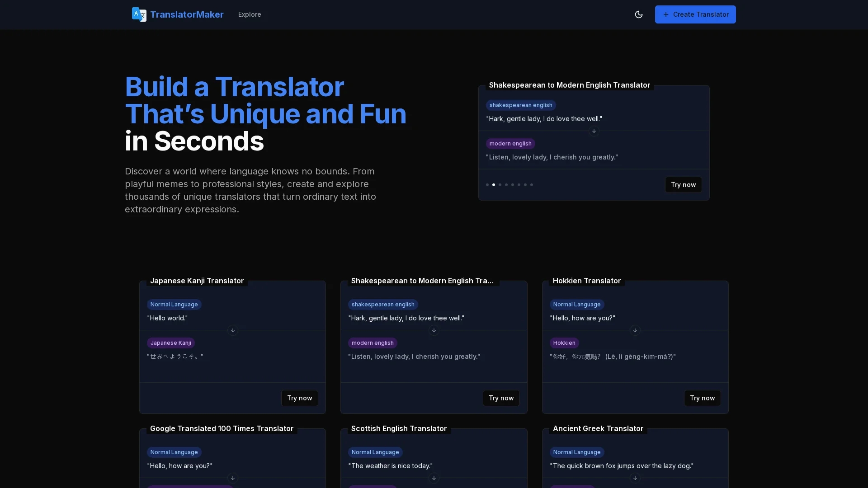The image size is (868, 488).
Task: Open the Ancient Greek Translator title
Action: (x=598, y=428)
